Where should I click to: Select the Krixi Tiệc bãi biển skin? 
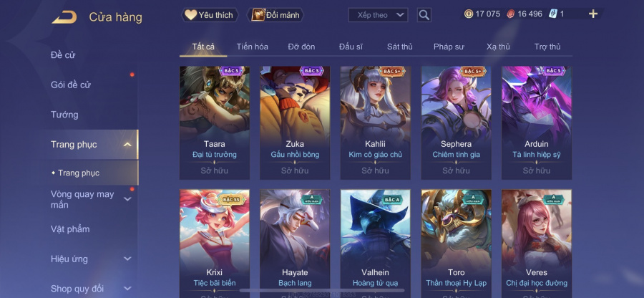tap(215, 244)
